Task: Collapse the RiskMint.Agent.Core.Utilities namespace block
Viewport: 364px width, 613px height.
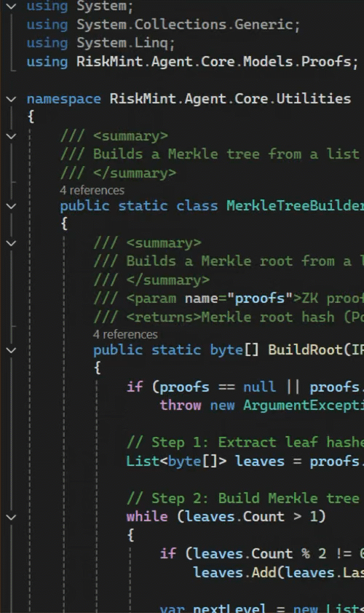Action: (x=12, y=99)
